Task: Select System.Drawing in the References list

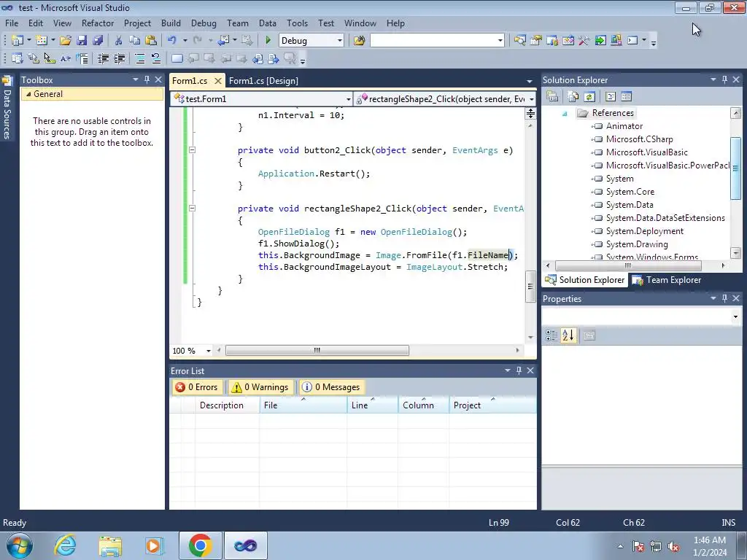Action: tap(636, 244)
